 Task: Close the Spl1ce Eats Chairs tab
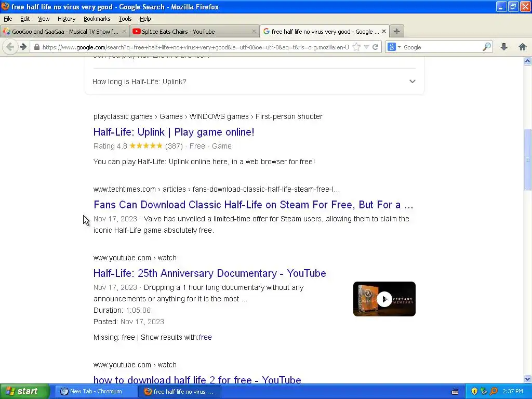(x=254, y=31)
